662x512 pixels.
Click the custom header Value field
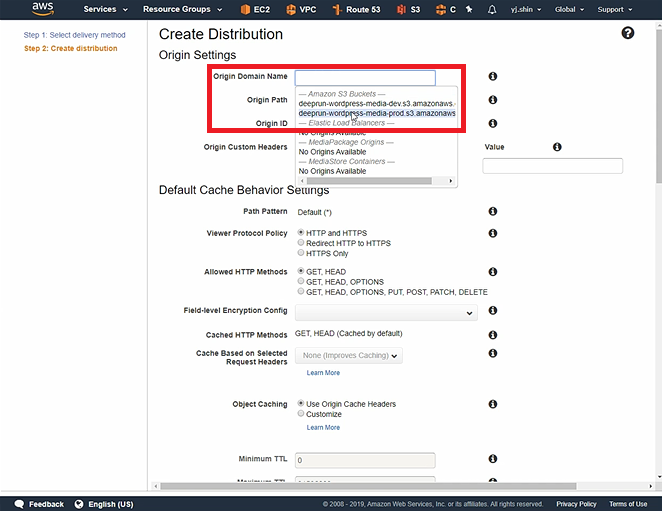553,166
